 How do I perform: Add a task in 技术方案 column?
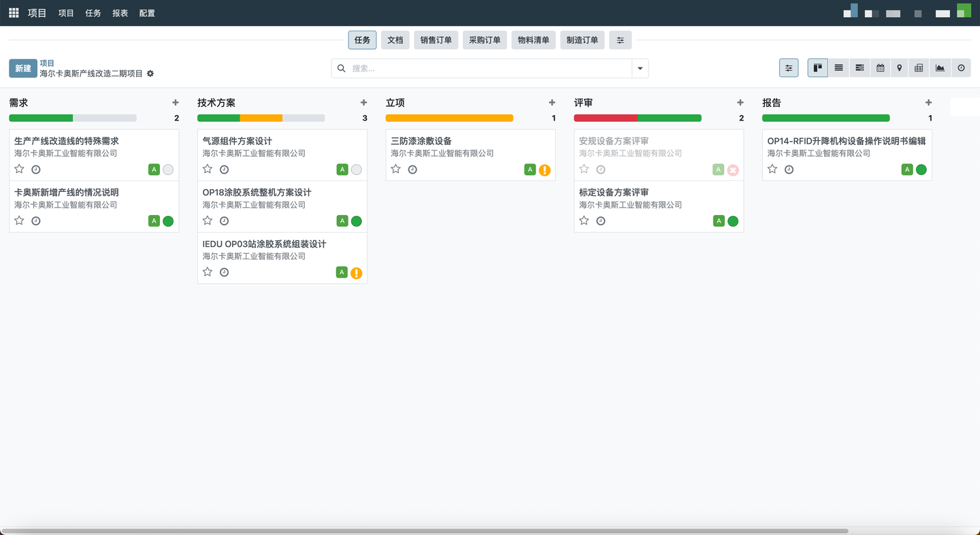363,103
